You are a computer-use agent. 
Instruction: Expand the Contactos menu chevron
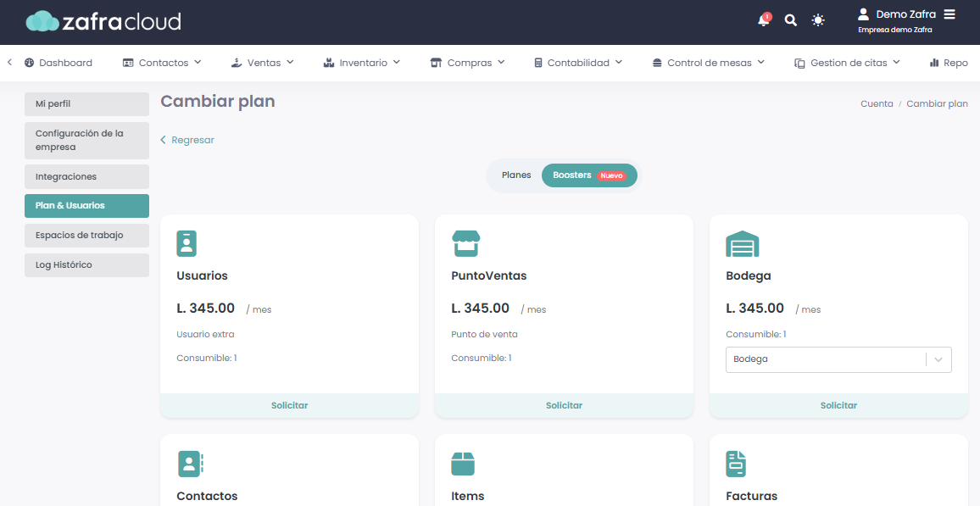[198, 63]
